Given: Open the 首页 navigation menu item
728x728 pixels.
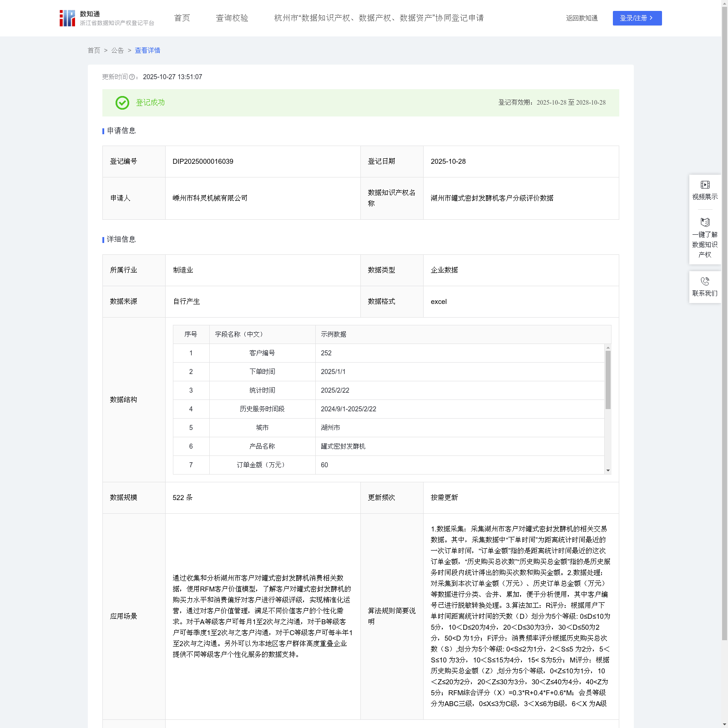Looking at the screenshot, I should point(182,18).
